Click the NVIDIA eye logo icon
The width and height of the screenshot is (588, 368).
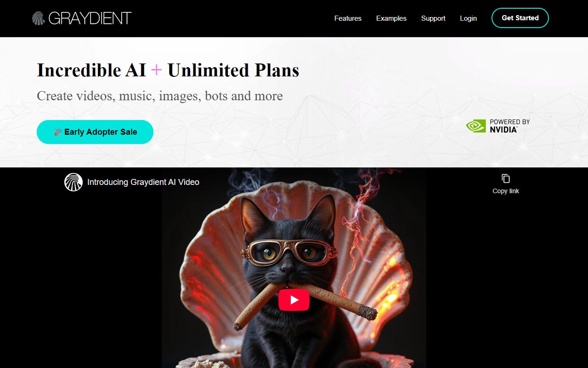(x=476, y=126)
